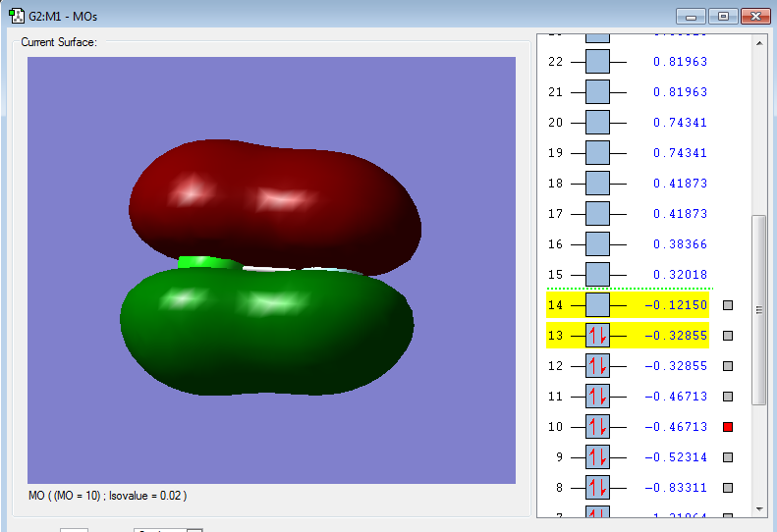Toggle the surface marker for orbital 9
The height and width of the screenshot is (532, 777).
coord(728,457)
